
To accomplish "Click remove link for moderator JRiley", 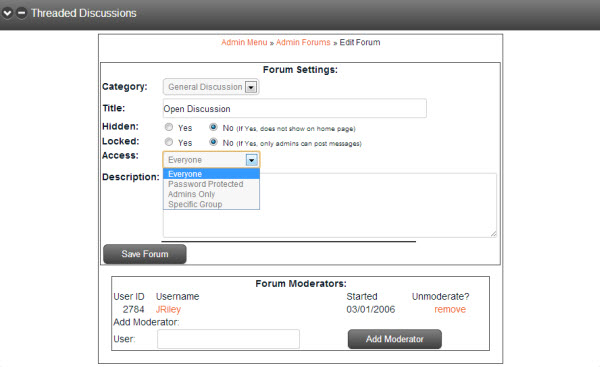I will click(450, 309).
